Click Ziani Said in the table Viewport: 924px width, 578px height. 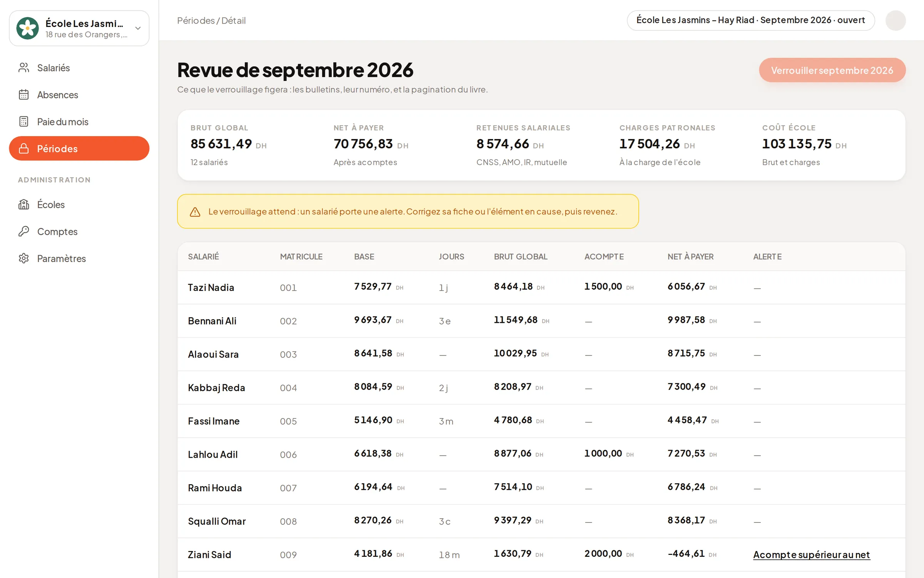(x=209, y=555)
